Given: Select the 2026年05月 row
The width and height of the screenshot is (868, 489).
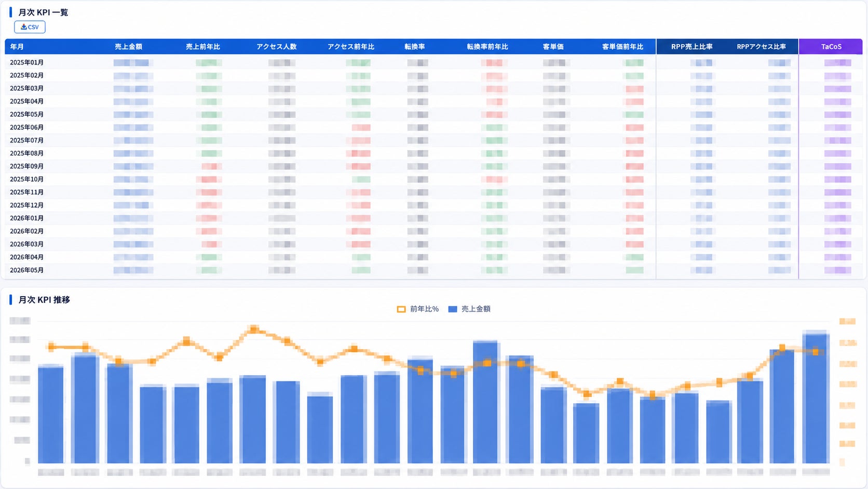Looking at the screenshot, I should (x=433, y=270).
